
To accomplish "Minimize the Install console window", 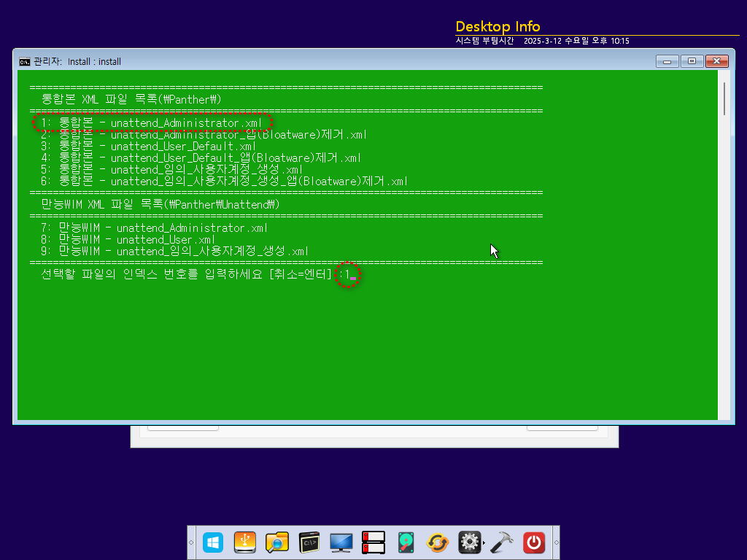I will (667, 61).
